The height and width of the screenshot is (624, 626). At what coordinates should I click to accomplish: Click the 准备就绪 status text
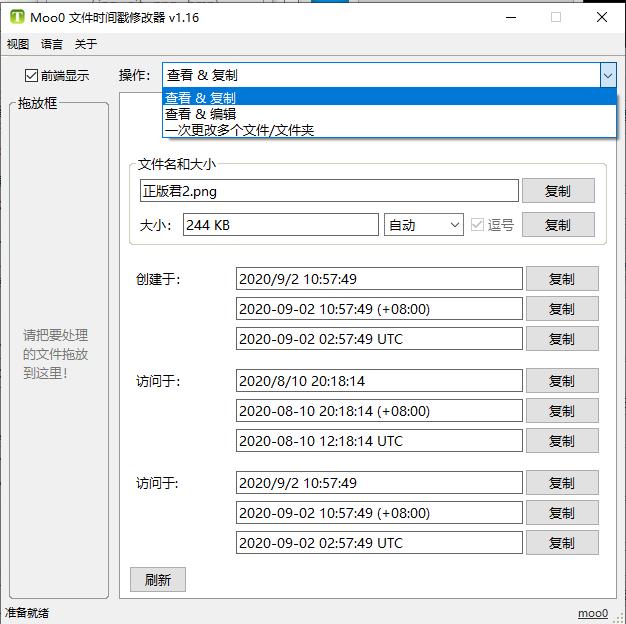pyautogui.click(x=27, y=613)
